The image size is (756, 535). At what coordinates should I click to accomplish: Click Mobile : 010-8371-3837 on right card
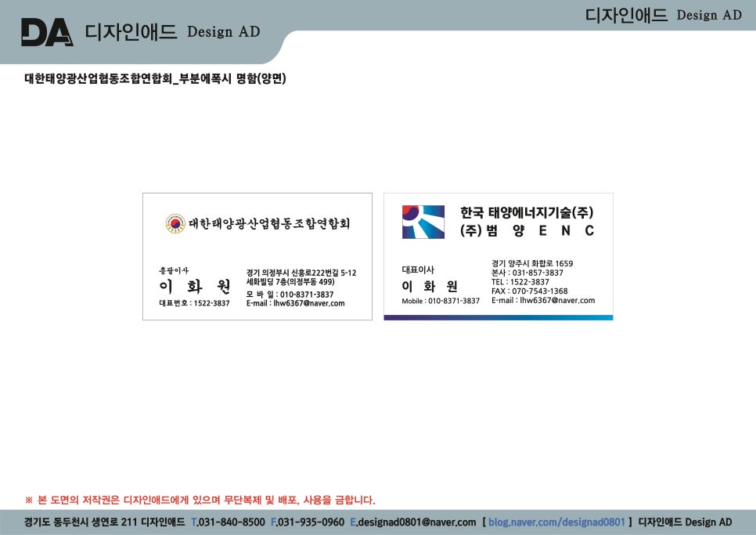tap(441, 301)
